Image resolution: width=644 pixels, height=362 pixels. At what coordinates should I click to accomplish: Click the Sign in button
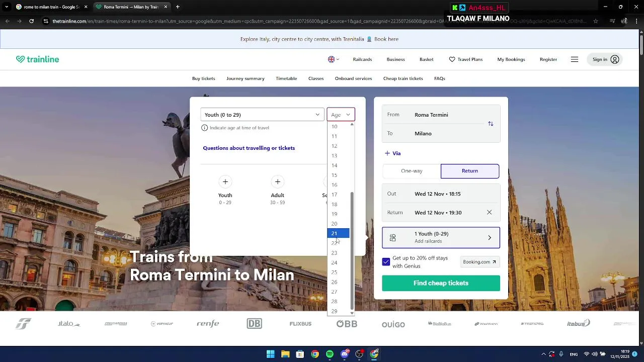point(605,59)
